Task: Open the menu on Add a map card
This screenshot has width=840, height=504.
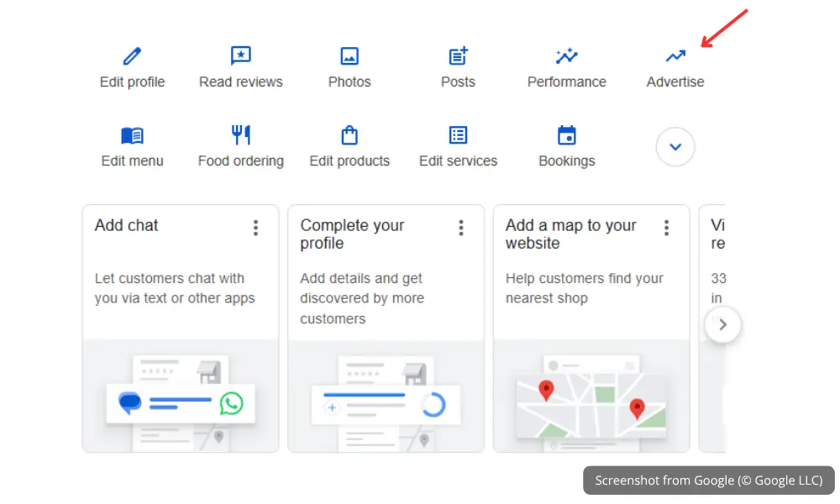Action: coord(666,228)
